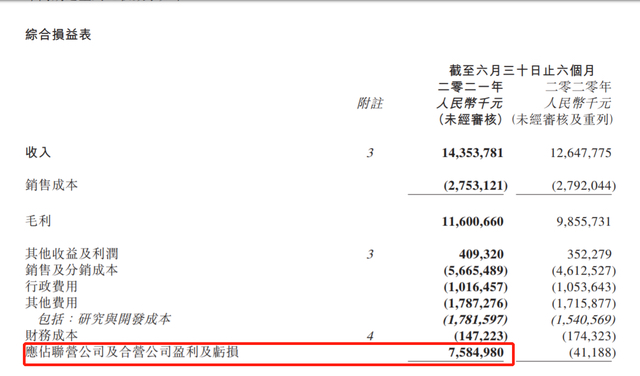Click the 其他收益及利潤 row label
The image size is (640, 376).
pyautogui.click(x=72, y=254)
